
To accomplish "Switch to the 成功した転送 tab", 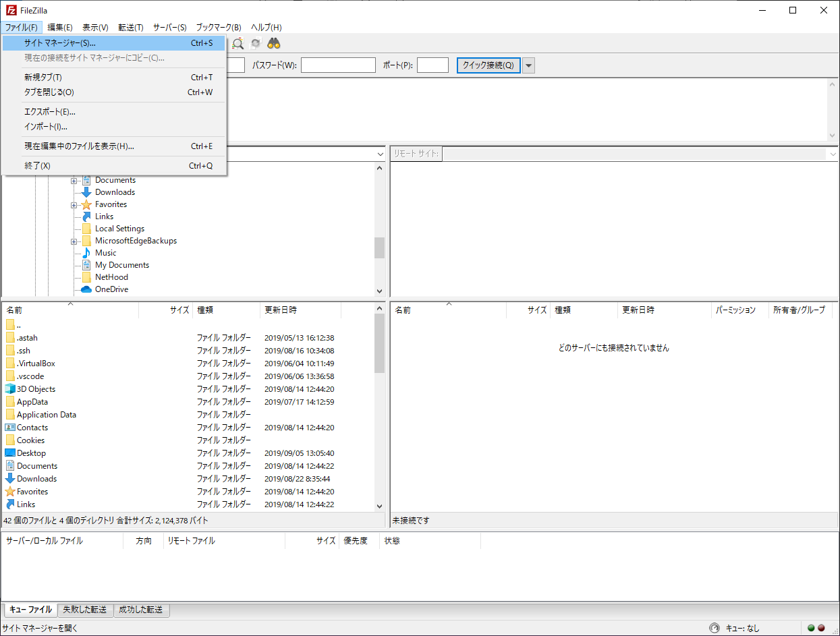I will point(142,610).
